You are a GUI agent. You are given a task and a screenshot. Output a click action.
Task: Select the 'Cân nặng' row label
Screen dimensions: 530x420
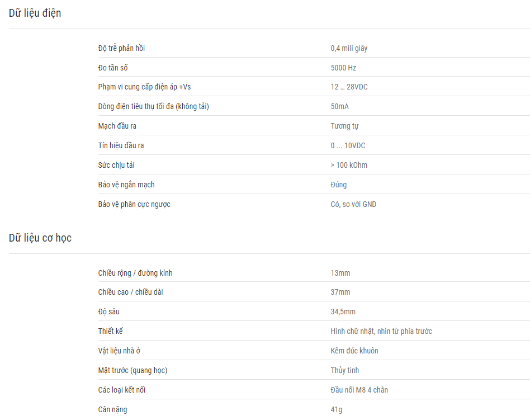coord(112,409)
